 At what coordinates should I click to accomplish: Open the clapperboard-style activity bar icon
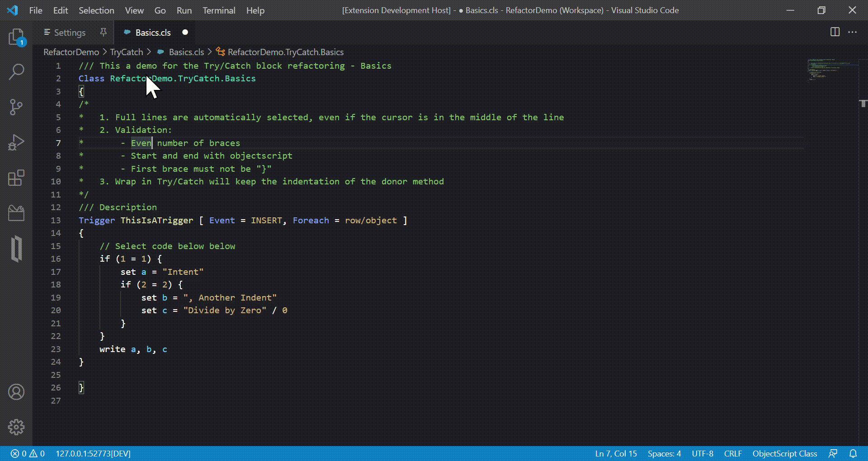click(x=16, y=213)
